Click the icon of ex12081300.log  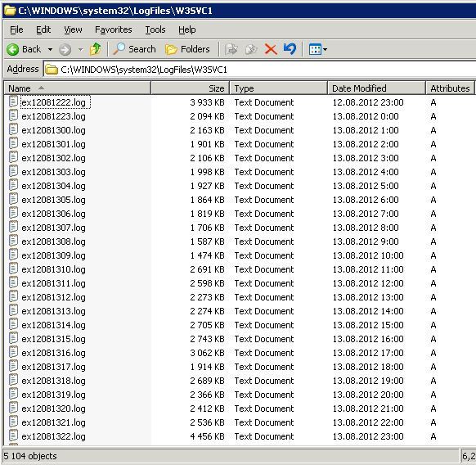(13, 130)
